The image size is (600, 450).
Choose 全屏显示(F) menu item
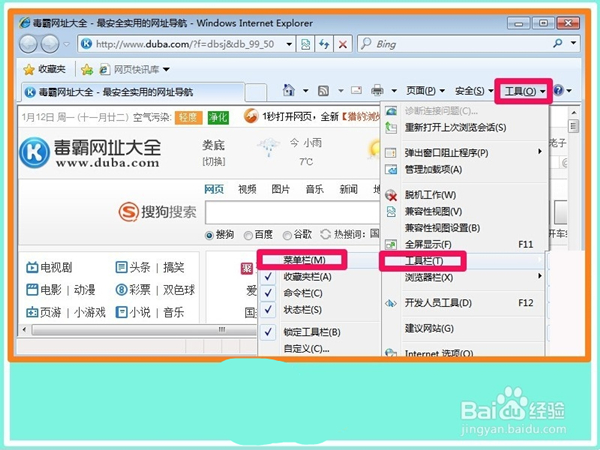pos(464,245)
